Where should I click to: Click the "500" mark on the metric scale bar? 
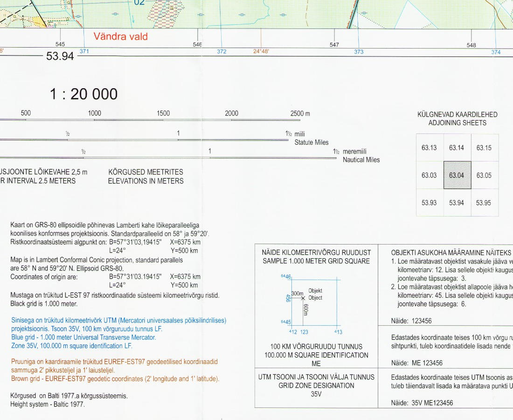26,113
